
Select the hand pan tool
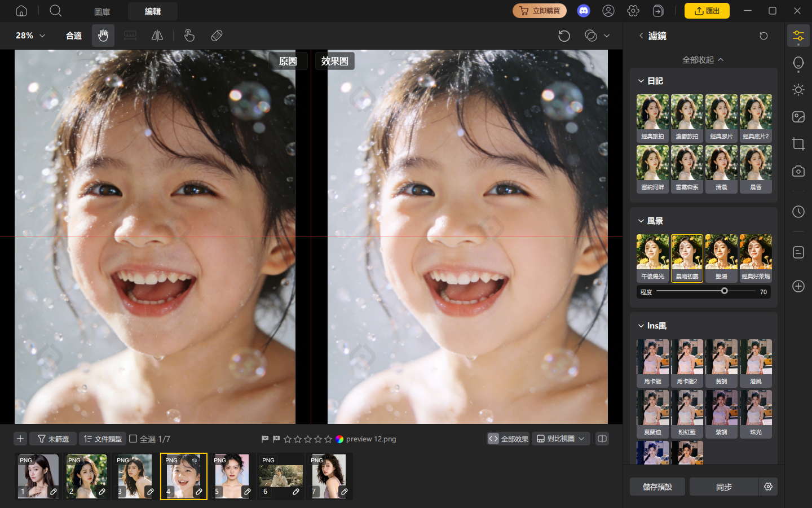(103, 36)
